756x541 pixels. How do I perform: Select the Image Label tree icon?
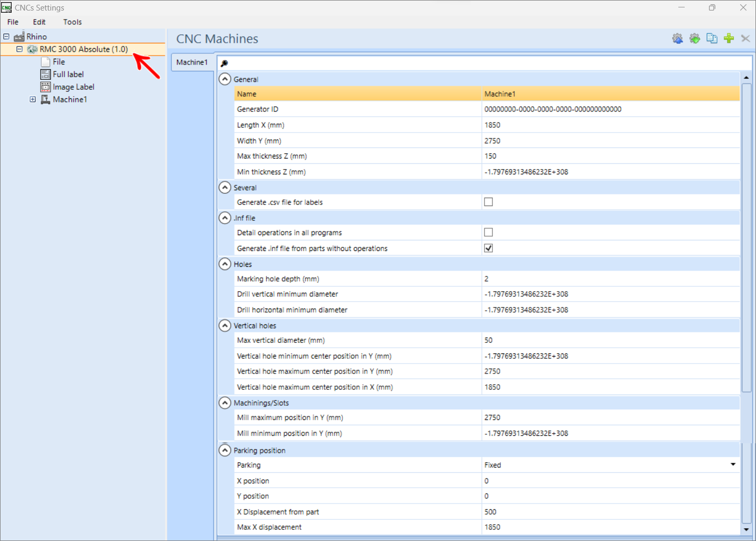(46, 87)
